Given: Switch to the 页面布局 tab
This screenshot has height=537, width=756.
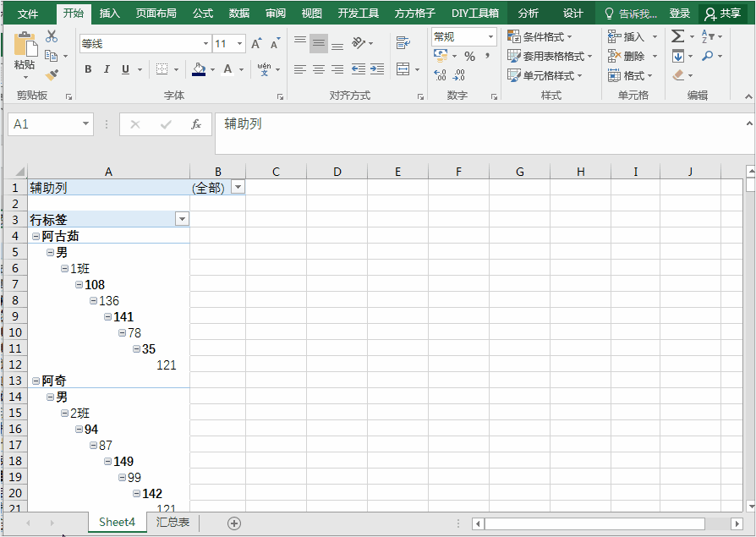Looking at the screenshot, I should [x=156, y=14].
